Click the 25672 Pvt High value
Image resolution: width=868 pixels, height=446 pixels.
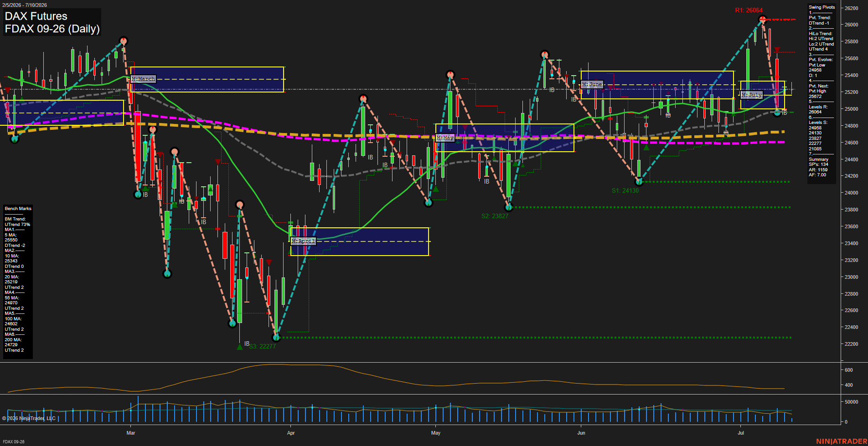click(x=815, y=97)
